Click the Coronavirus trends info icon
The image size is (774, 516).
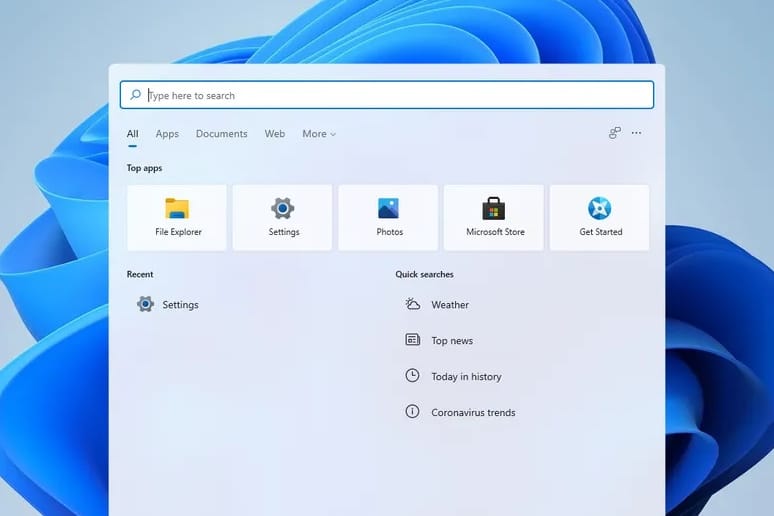point(412,411)
